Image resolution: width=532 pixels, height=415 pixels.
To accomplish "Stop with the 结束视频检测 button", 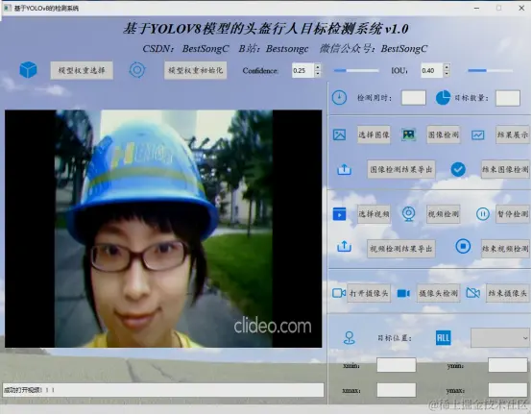I will (505, 249).
